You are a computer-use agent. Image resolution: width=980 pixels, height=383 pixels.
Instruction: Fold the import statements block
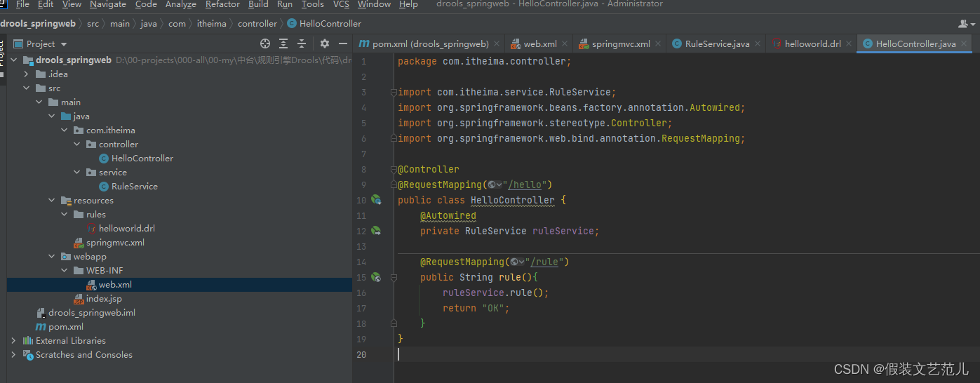coord(394,92)
